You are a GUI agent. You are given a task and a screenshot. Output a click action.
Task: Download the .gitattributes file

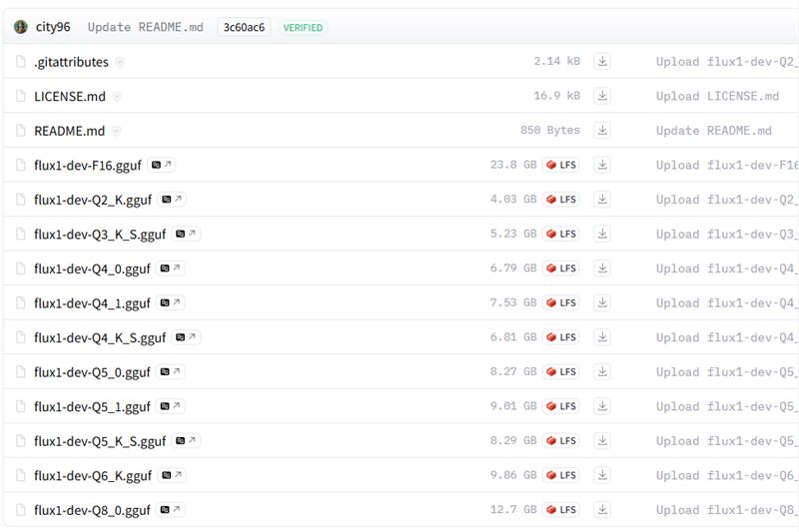click(602, 62)
